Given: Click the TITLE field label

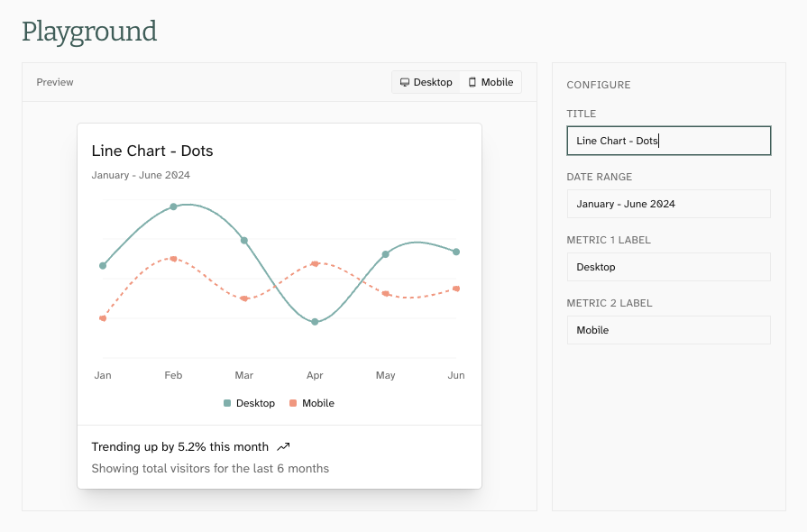Looking at the screenshot, I should [582, 114].
